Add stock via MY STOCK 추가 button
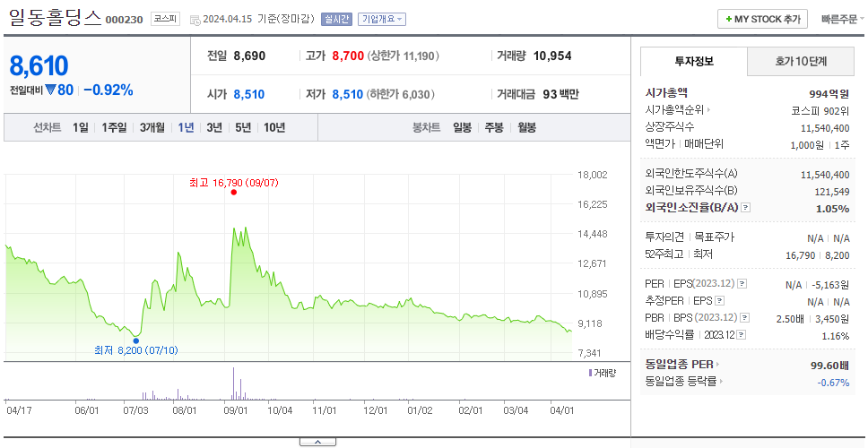Image resolution: width=868 pixels, height=448 pixels. coord(763,20)
